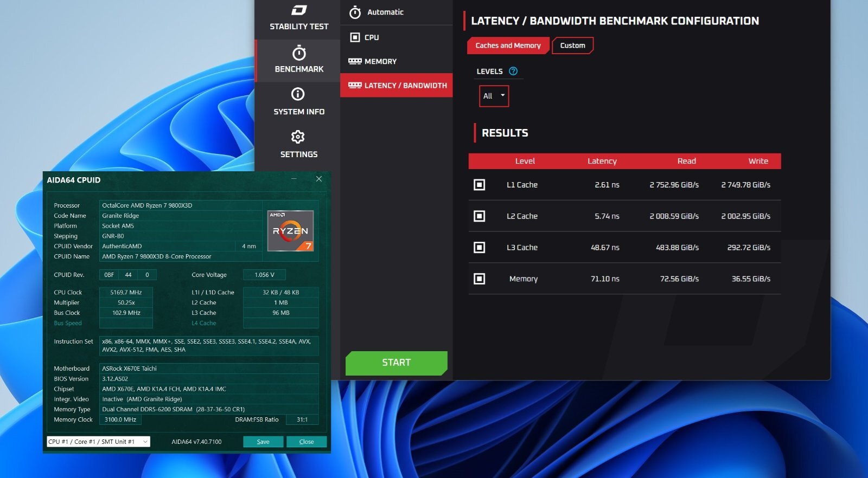Image resolution: width=868 pixels, height=478 pixels.
Task: Toggle the L3 Cache checkbox
Action: tap(480, 248)
